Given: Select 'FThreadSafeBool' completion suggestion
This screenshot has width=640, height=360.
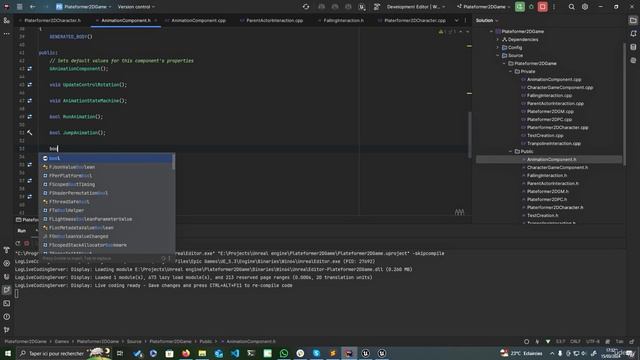Looking at the screenshot, I should point(106,202).
